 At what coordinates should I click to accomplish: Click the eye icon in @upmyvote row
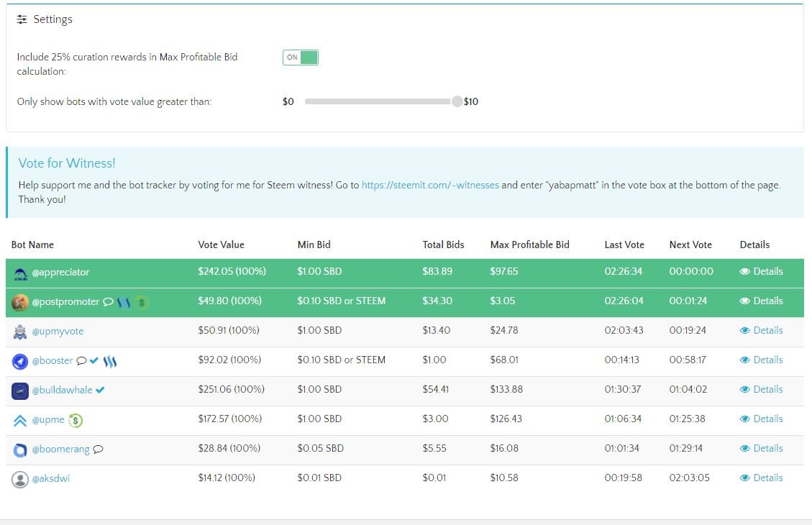point(744,330)
